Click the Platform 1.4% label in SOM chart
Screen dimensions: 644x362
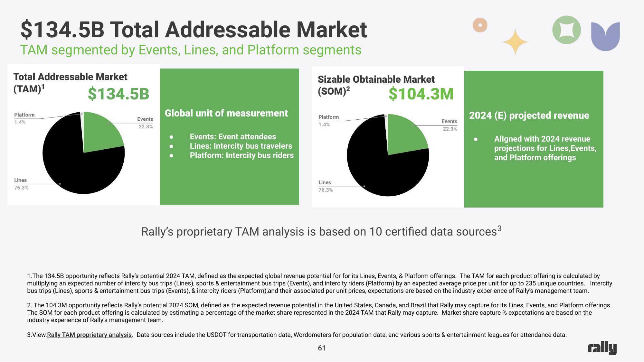pyautogui.click(x=328, y=121)
